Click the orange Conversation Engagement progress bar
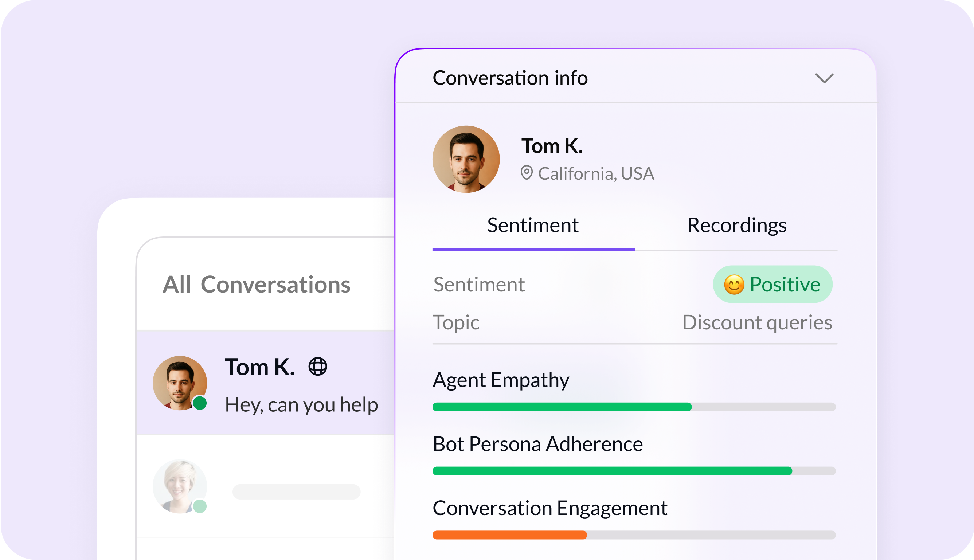Image resolution: width=974 pixels, height=560 pixels. (634, 535)
